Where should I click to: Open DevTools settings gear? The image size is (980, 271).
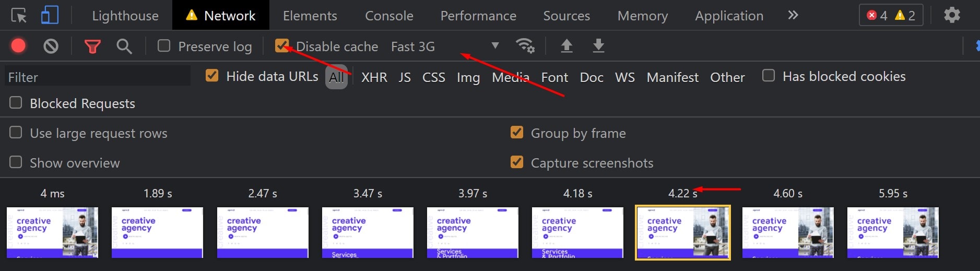(952, 15)
